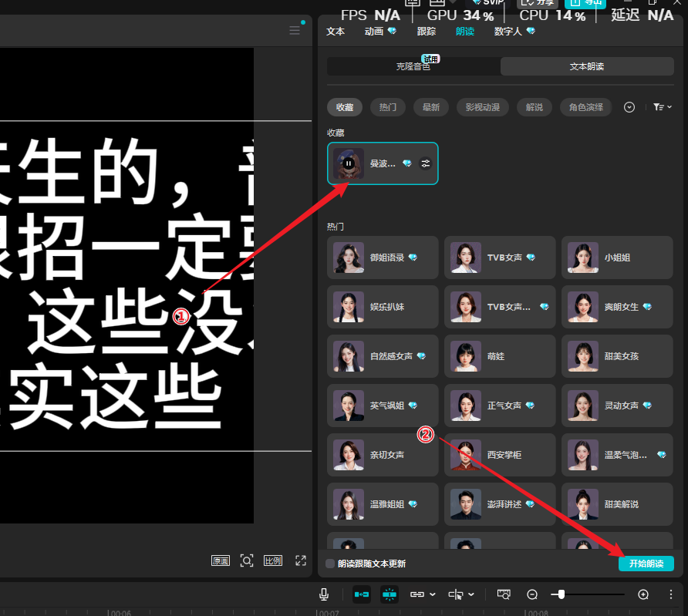The height and width of the screenshot is (616, 688).
Task: Open the preview panel hamburger menu
Action: (295, 31)
